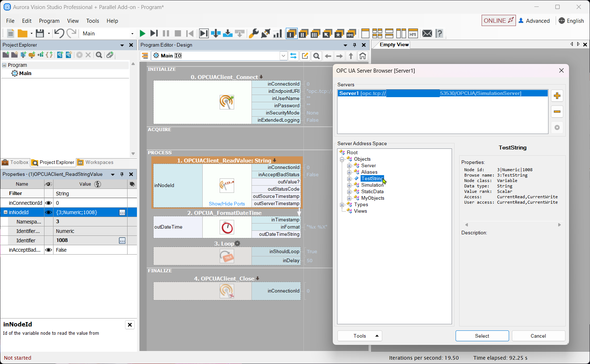The height and width of the screenshot is (364, 590).
Task: Select the HMI layout icon with stacked windows
Action: pyautogui.click(x=350, y=34)
